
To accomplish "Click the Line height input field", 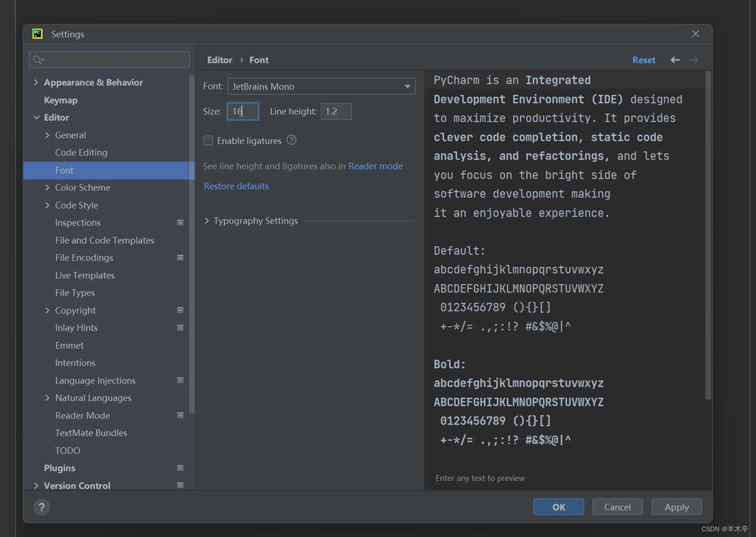I will pyautogui.click(x=336, y=111).
